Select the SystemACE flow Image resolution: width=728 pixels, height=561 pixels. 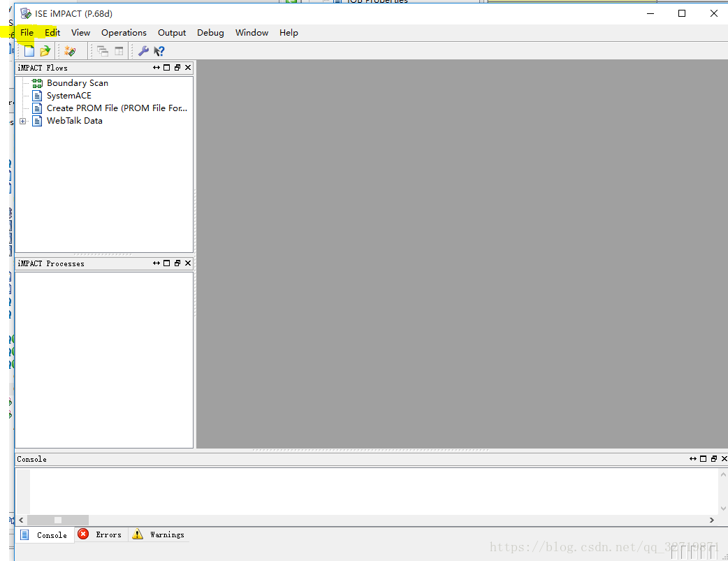point(69,96)
